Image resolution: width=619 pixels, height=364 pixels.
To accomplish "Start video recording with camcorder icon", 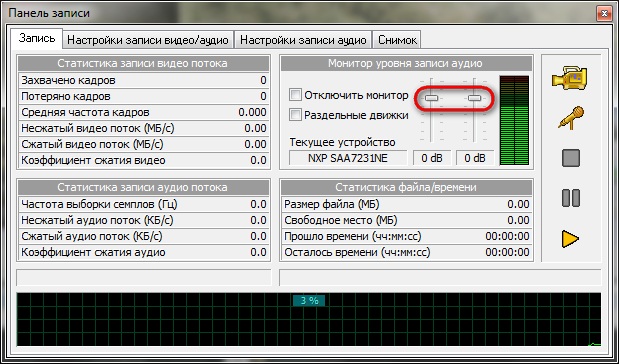I will tap(570, 79).
